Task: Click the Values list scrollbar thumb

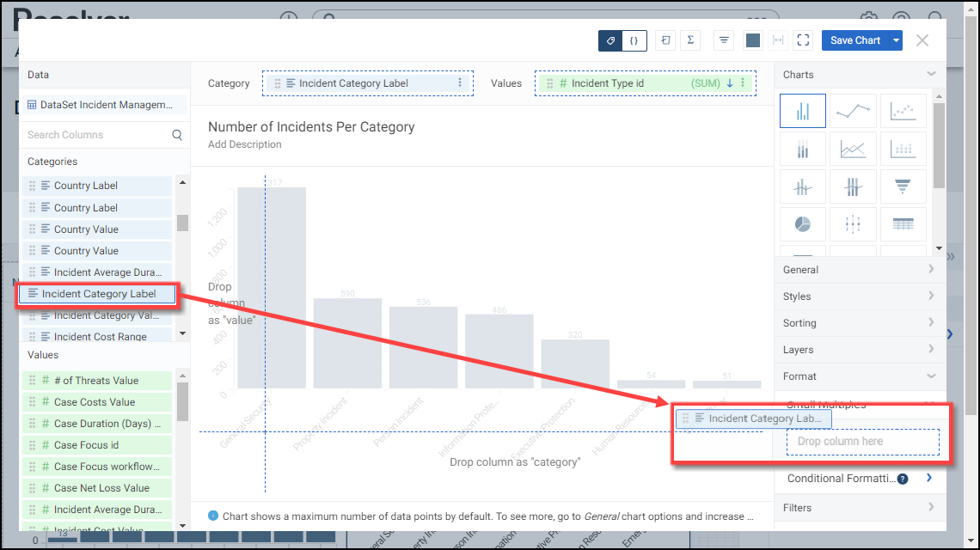Action: (182, 402)
